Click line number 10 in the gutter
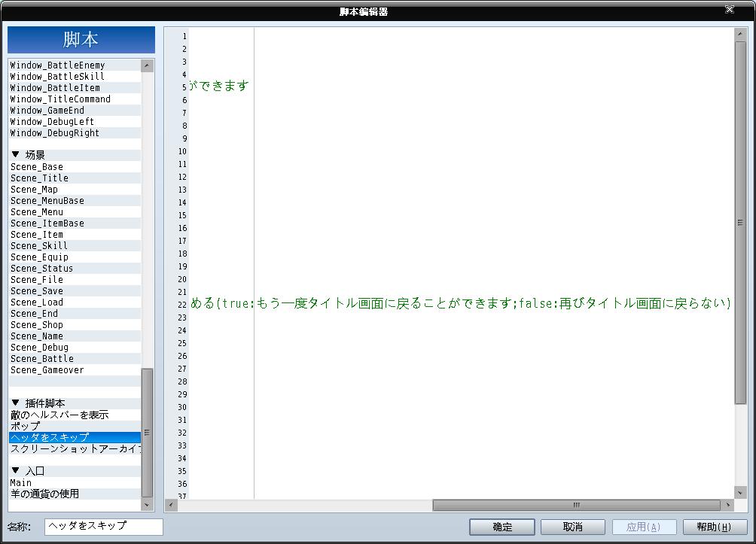 (x=182, y=151)
